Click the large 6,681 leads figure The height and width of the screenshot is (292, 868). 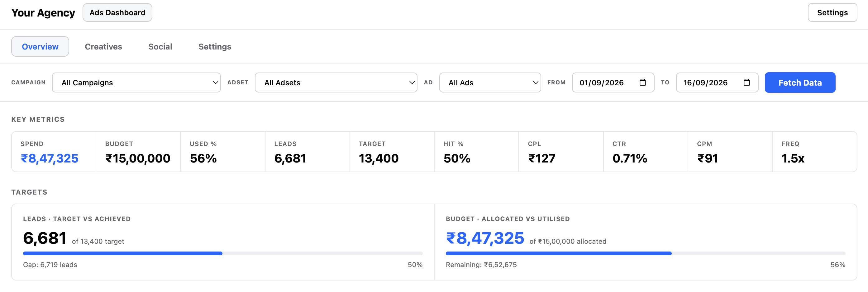pos(45,238)
